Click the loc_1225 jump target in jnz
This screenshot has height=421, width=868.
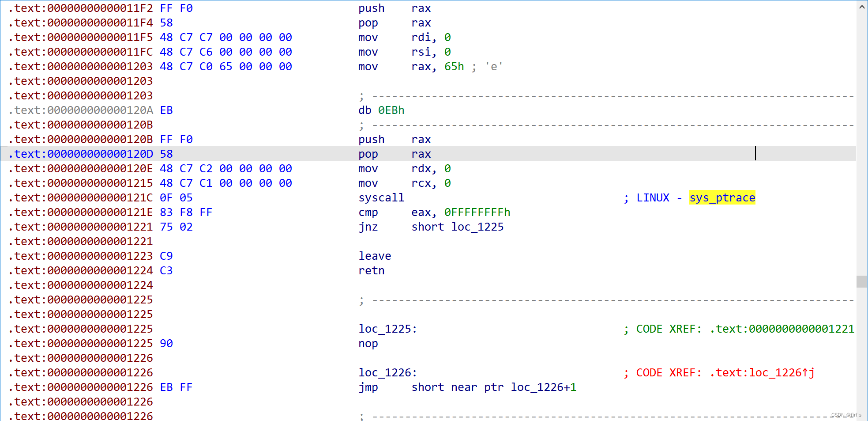pos(477,227)
